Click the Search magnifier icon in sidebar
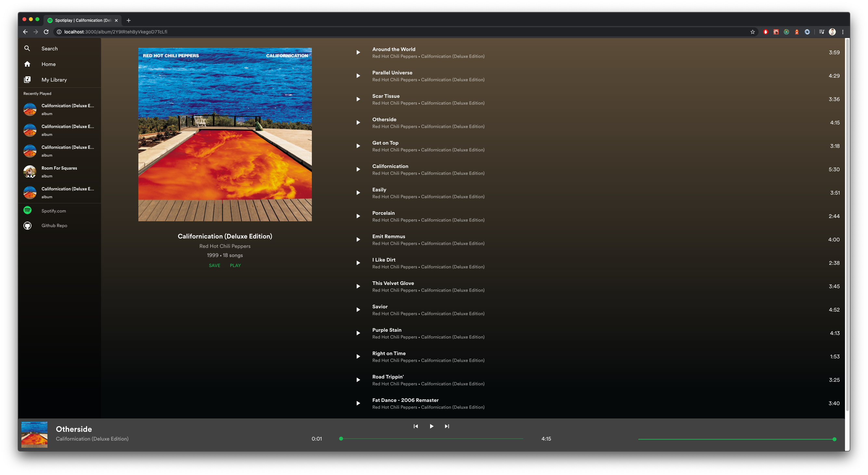Viewport: 868px width, 475px height. tap(27, 48)
